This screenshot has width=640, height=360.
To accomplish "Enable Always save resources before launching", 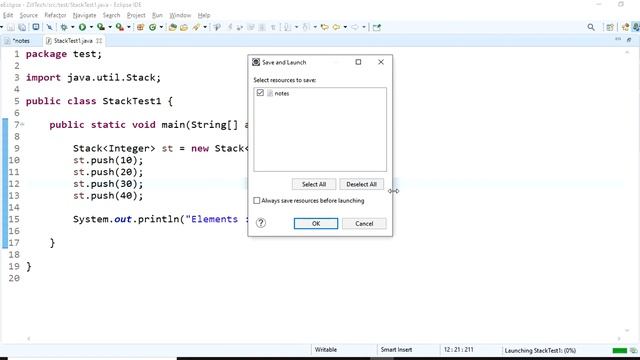I will [257, 200].
